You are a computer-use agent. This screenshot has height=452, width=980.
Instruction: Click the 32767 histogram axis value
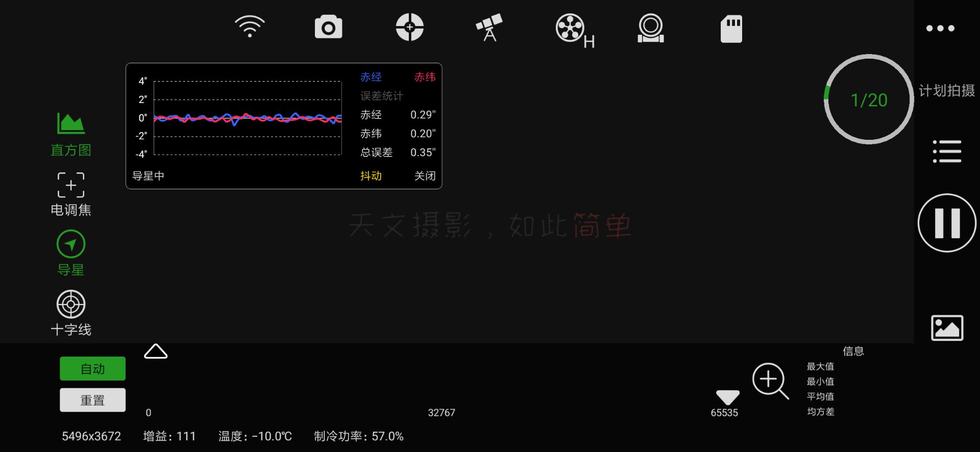[x=442, y=413]
